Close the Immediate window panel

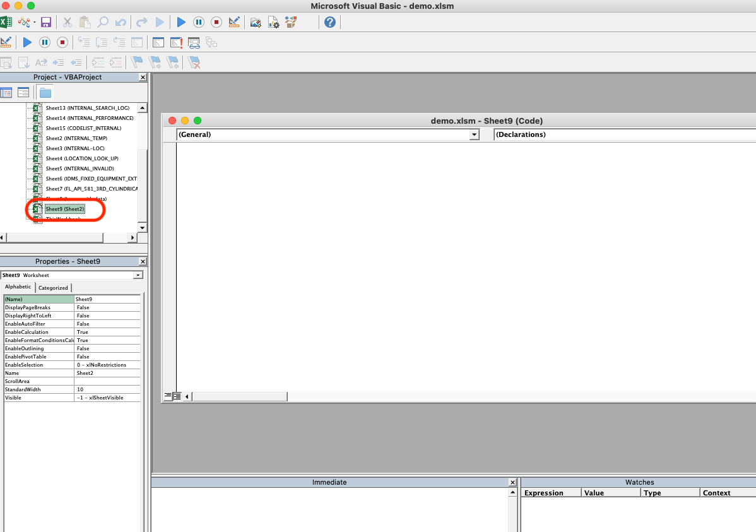point(512,482)
